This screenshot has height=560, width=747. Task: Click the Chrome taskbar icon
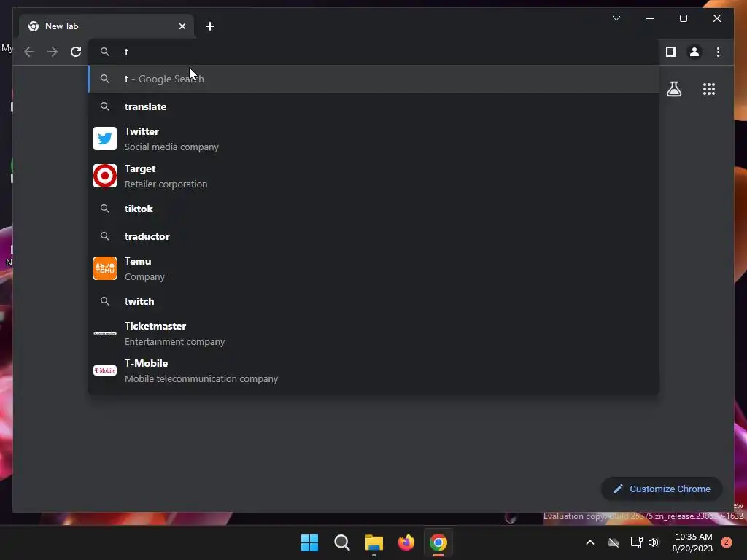[438, 542]
